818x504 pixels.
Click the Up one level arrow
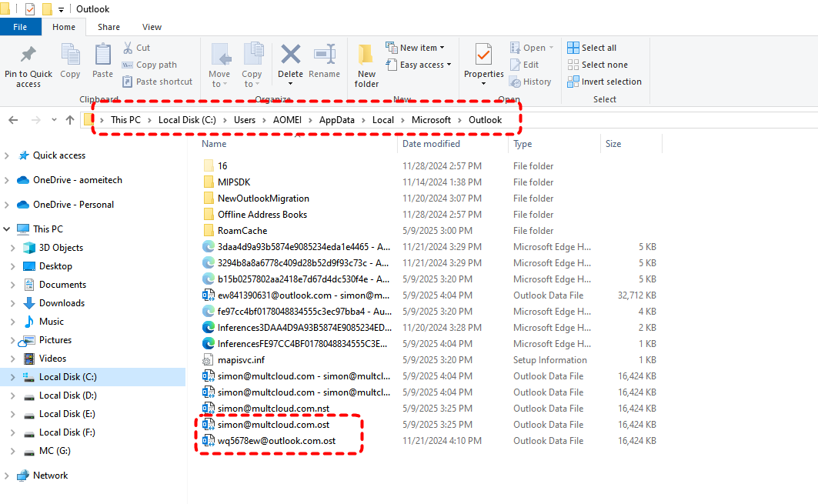coord(70,120)
